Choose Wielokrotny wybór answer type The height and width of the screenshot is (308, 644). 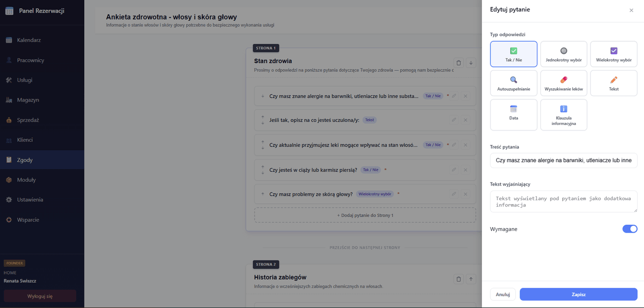point(613,54)
